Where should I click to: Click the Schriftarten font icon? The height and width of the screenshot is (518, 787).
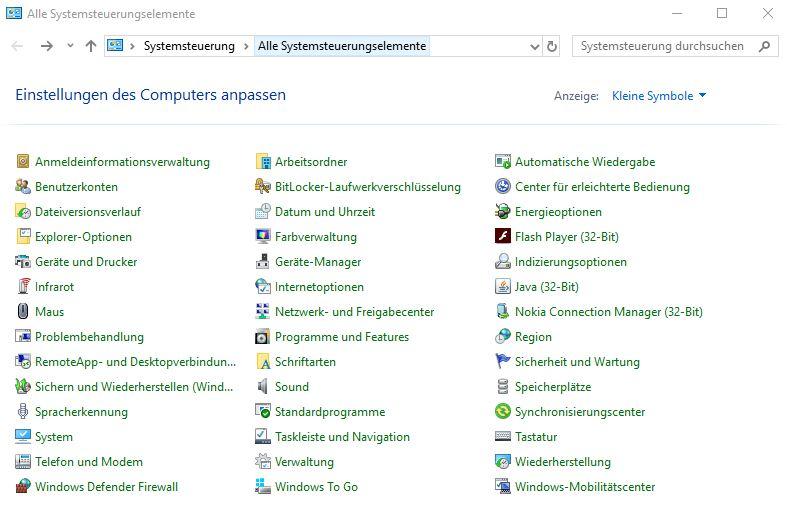[263, 361]
